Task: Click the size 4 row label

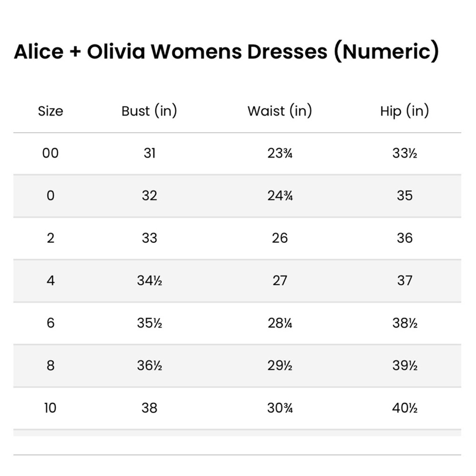Action: tap(51, 281)
